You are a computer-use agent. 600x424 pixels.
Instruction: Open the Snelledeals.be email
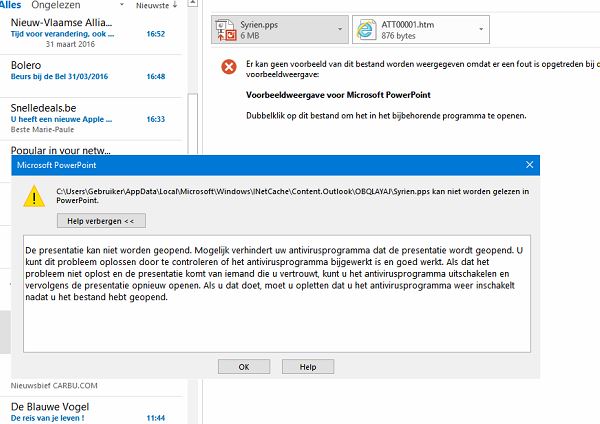click(x=91, y=119)
